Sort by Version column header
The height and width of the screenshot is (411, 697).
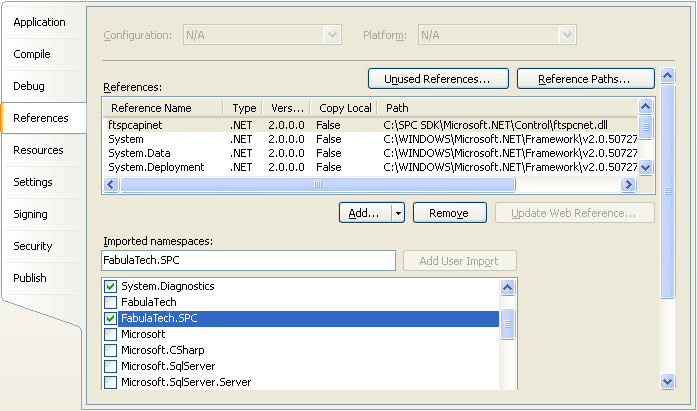(286, 108)
